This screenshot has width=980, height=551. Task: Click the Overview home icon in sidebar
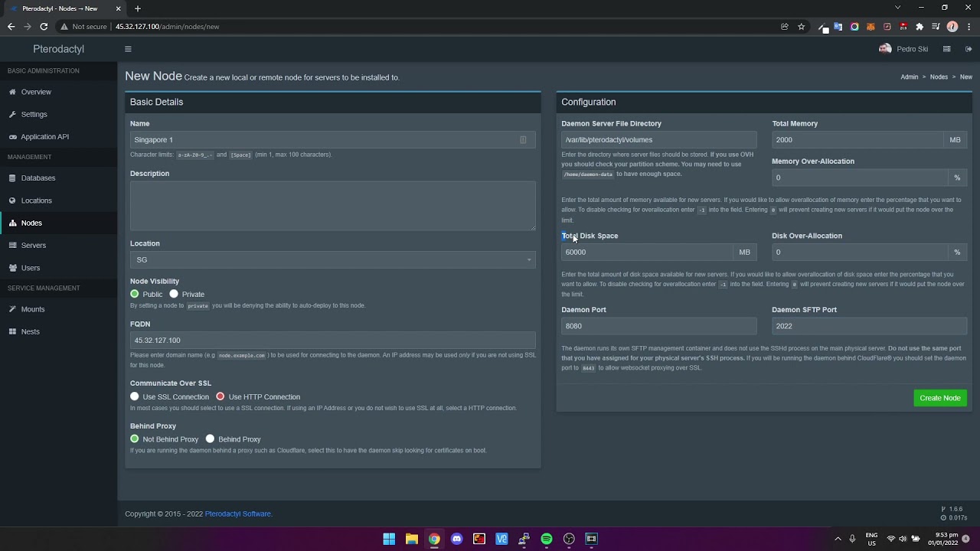click(12, 92)
